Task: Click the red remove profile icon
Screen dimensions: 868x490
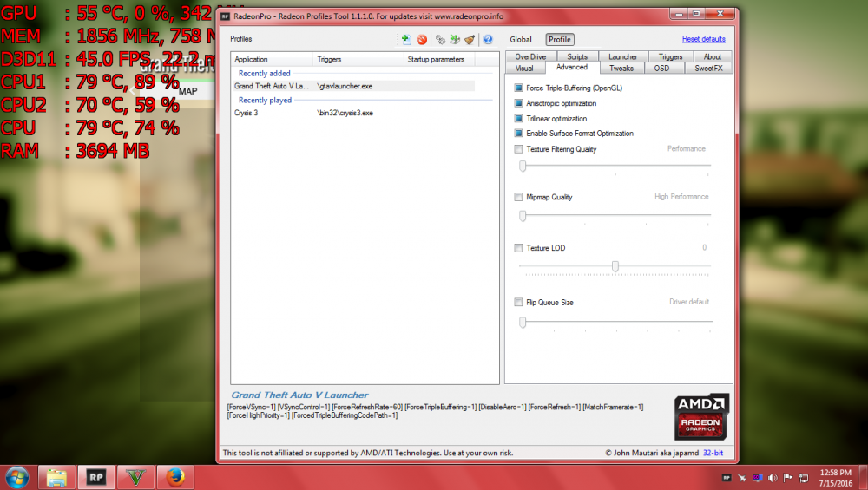Action: pos(422,39)
